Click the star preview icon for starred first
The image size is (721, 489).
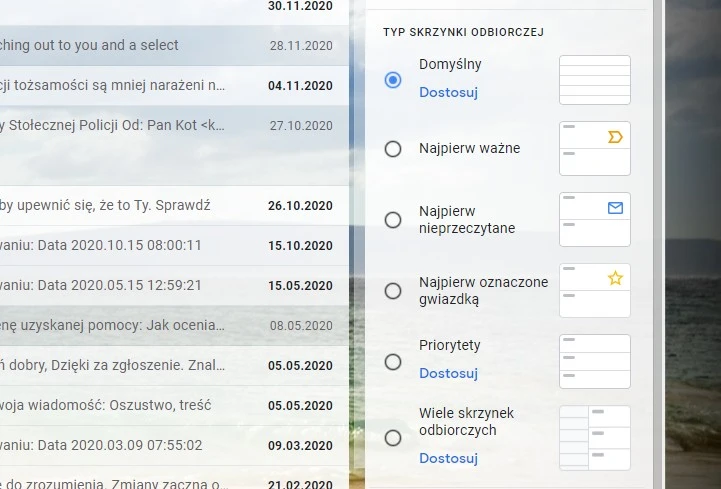pos(615,279)
